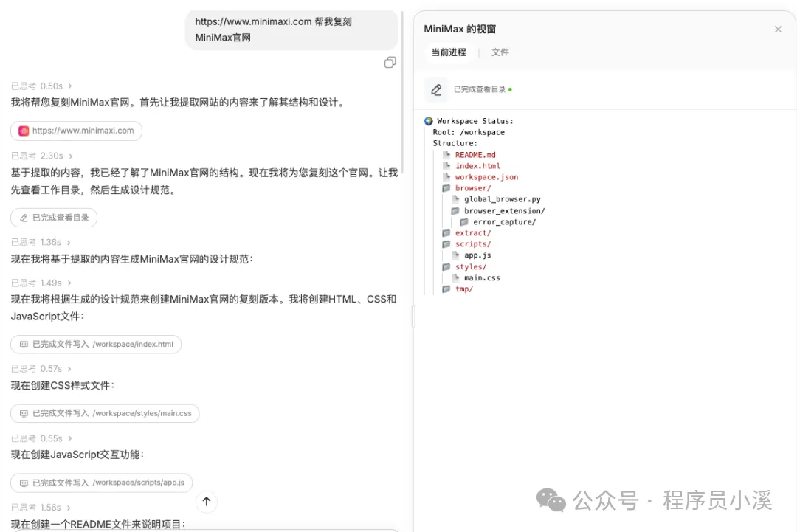Click the 现在创建JavaScript交互功能 message text
797x532 pixels.
(77, 455)
